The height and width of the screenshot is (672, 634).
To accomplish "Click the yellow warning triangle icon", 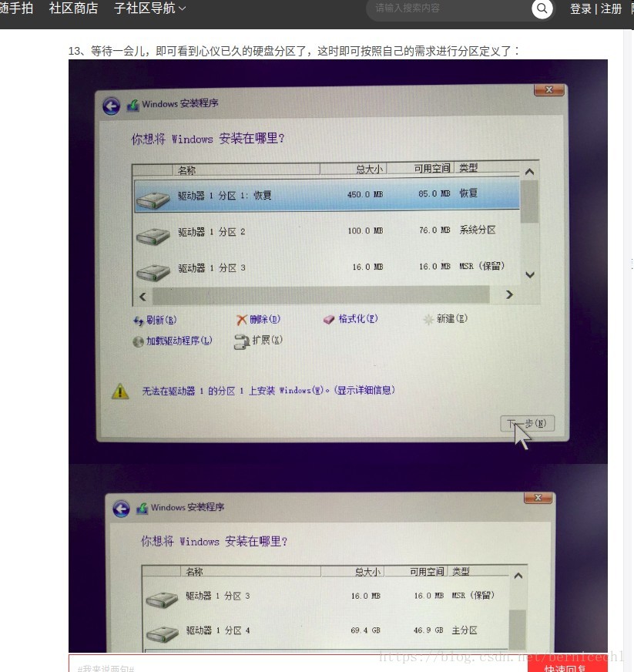I will 120,391.
